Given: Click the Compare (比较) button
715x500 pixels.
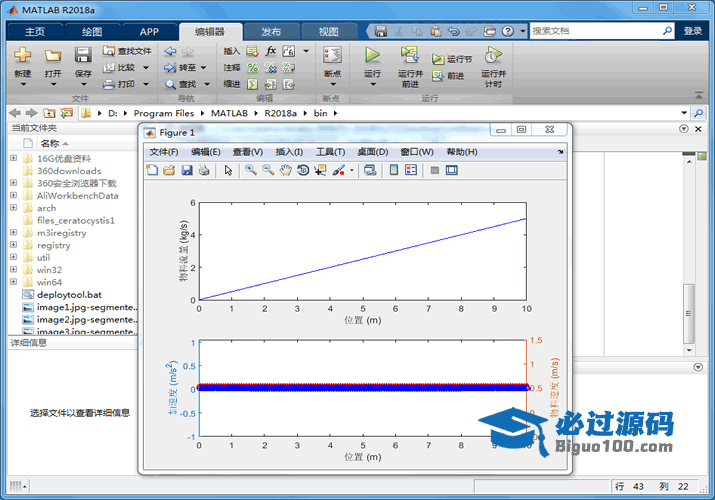Looking at the screenshot, I should (120, 67).
